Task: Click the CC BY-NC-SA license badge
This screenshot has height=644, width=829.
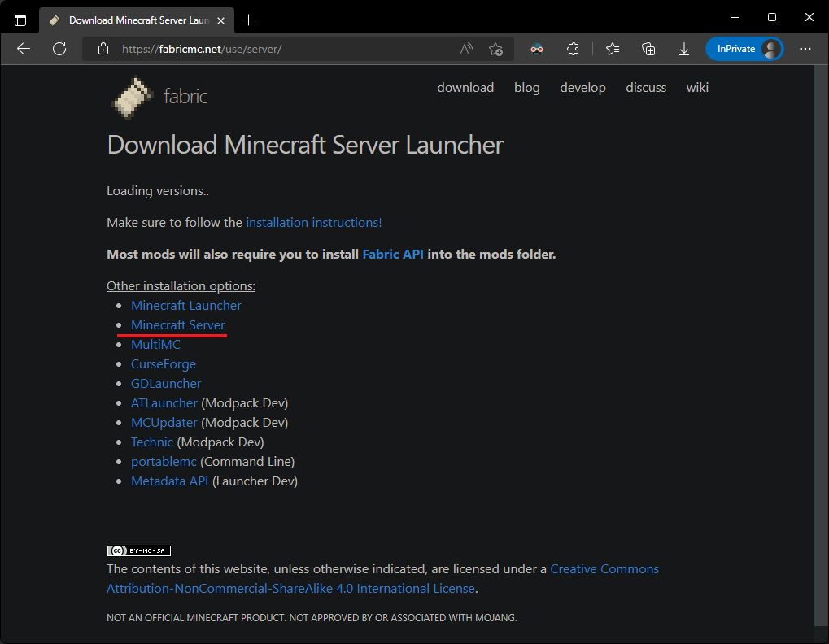Action: [x=138, y=550]
